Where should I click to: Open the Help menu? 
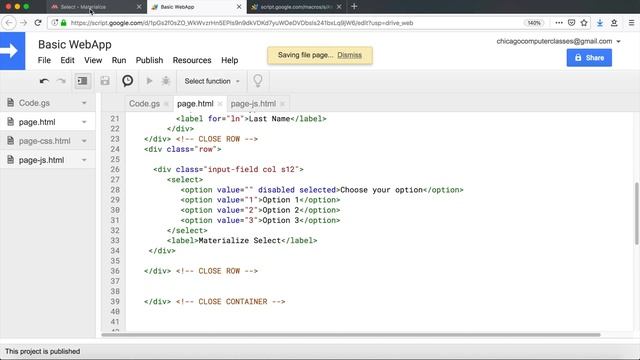229,60
